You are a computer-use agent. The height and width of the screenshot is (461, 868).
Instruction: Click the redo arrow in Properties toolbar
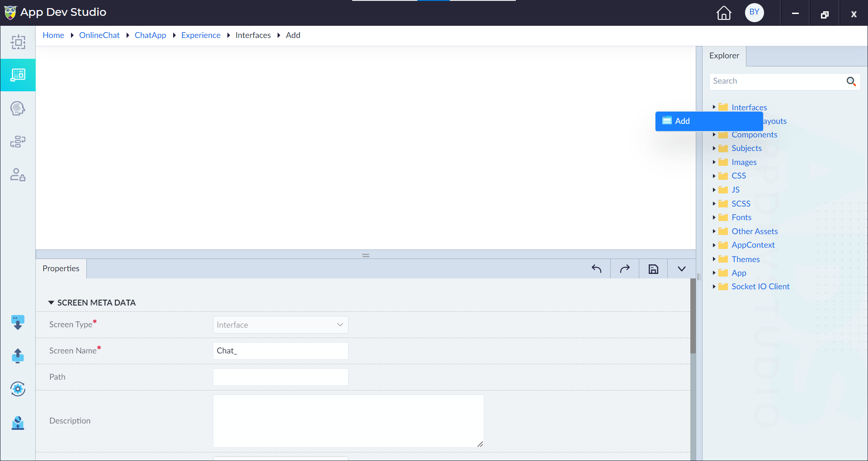tap(625, 269)
